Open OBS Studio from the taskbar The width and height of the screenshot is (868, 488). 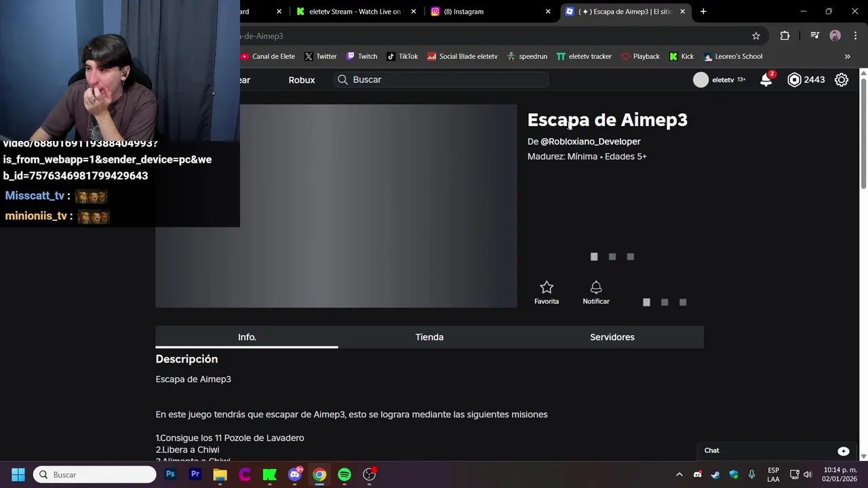pos(370,474)
